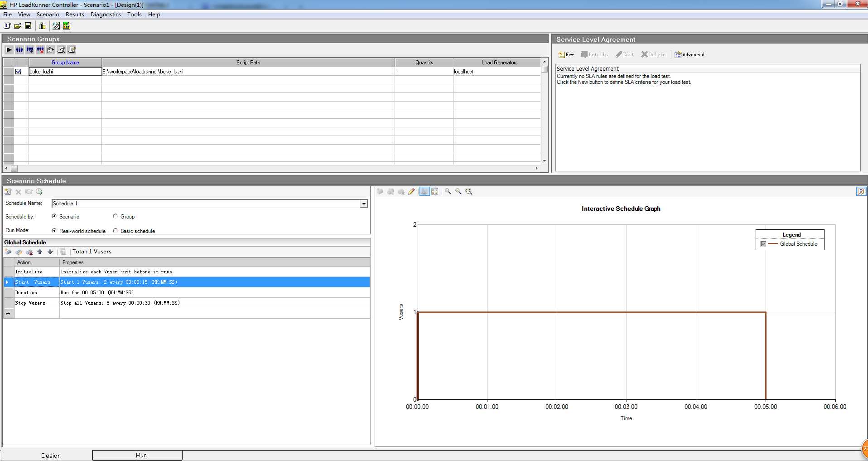The height and width of the screenshot is (461, 868).
Task: Click the Delete SLA button
Action: pyautogui.click(x=653, y=54)
